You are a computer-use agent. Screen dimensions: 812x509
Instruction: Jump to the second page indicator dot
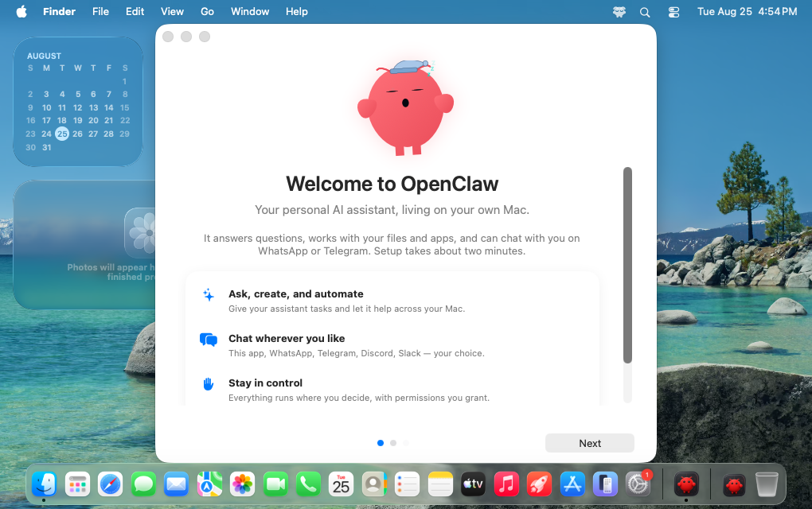(393, 443)
